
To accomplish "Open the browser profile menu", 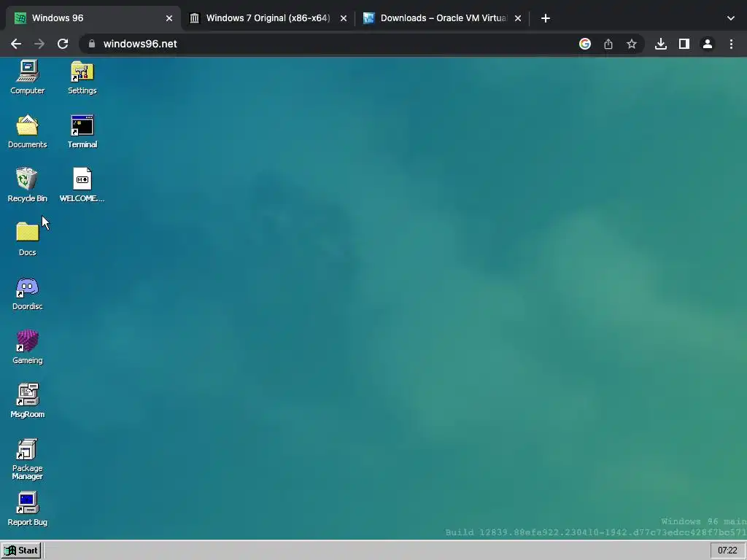I will click(x=708, y=44).
